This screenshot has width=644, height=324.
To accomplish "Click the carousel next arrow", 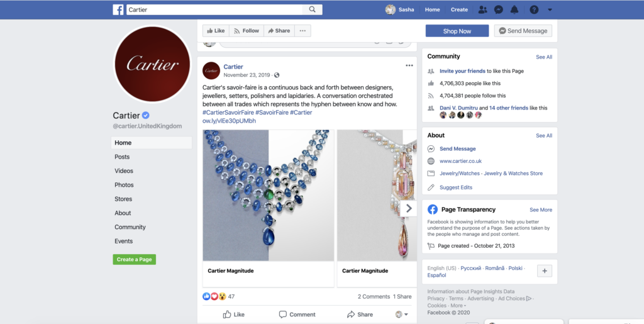I will (409, 209).
